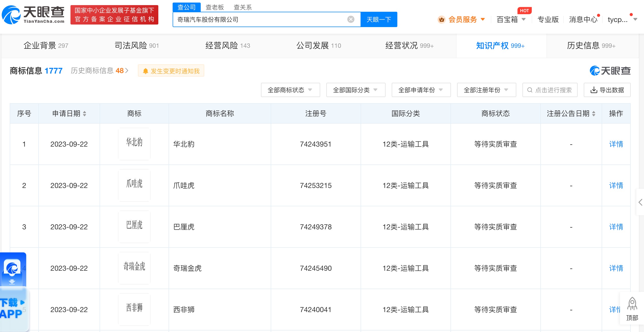The width and height of the screenshot is (644, 332).
Task: Click the 导出数据 export button
Action: pos(607,90)
